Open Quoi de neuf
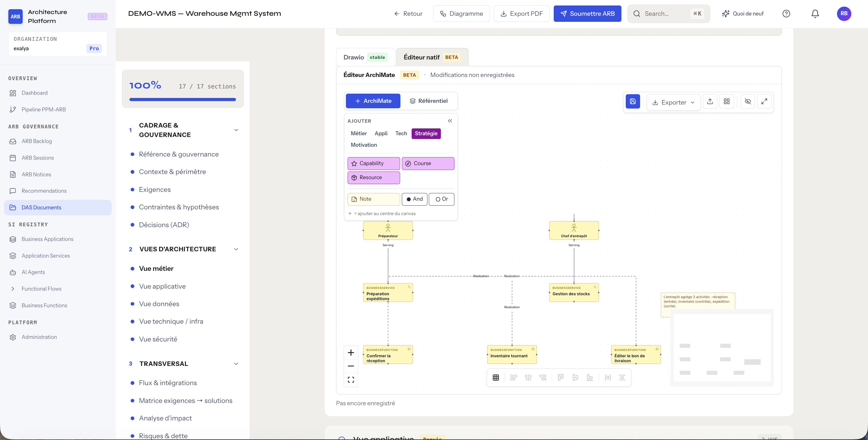This screenshot has height=440, width=868. coord(743,14)
